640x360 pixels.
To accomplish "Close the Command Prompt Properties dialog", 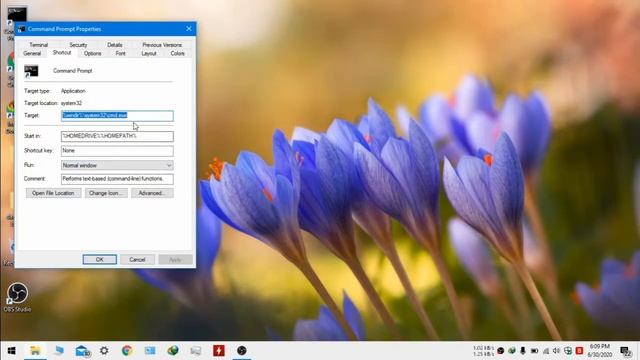I will (189, 29).
